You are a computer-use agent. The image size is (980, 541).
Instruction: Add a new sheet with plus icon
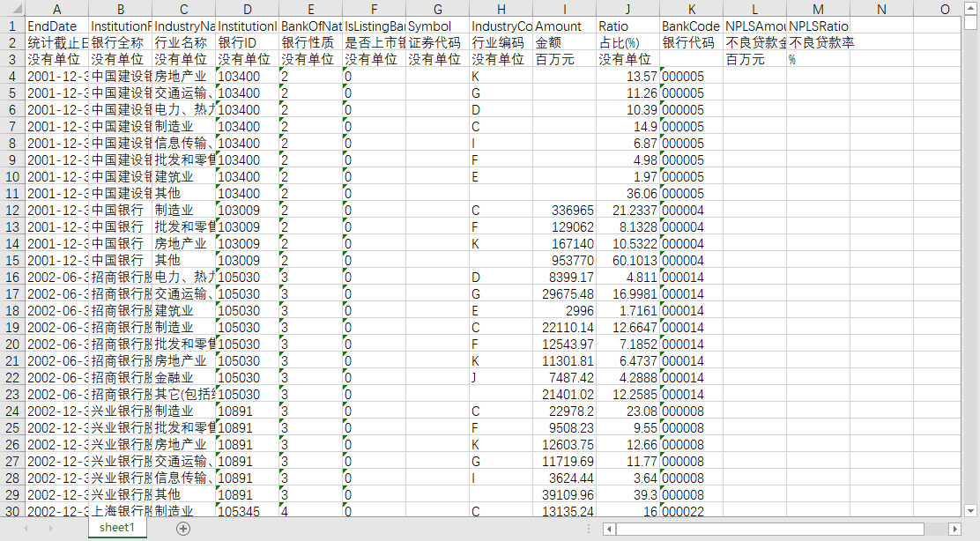pos(183,529)
